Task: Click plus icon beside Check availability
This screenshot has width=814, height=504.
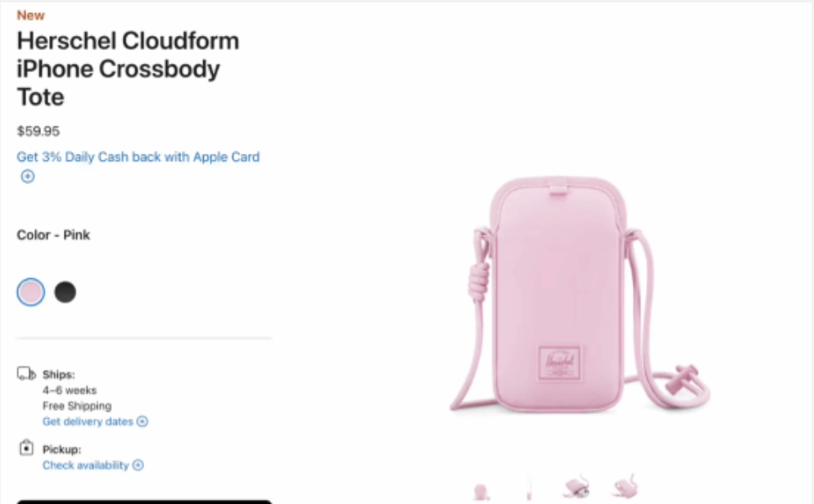Action: (138, 465)
